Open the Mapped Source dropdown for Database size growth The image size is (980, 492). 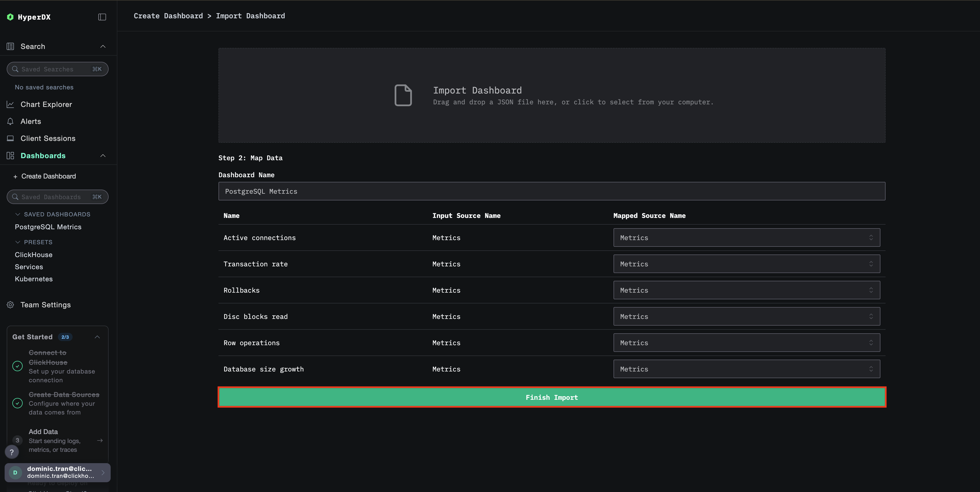click(x=746, y=369)
